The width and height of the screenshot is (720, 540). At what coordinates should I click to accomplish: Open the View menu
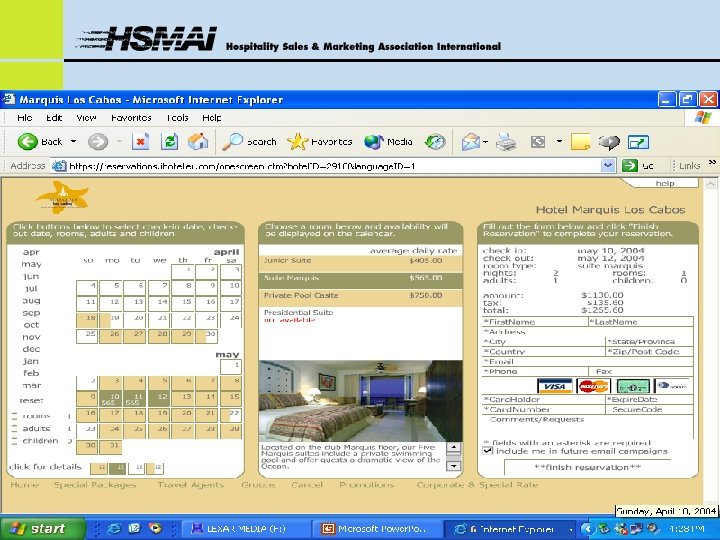coord(86,118)
